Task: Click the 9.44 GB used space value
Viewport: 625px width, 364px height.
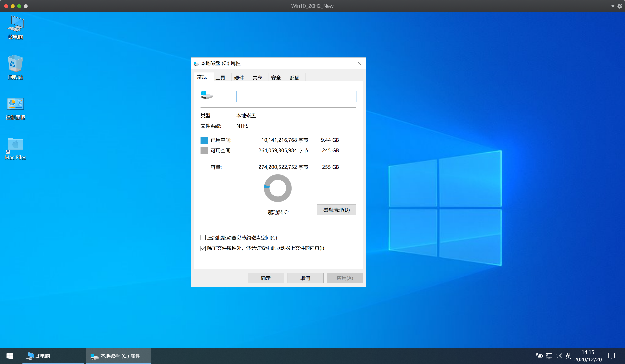Action: tap(330, 140)
